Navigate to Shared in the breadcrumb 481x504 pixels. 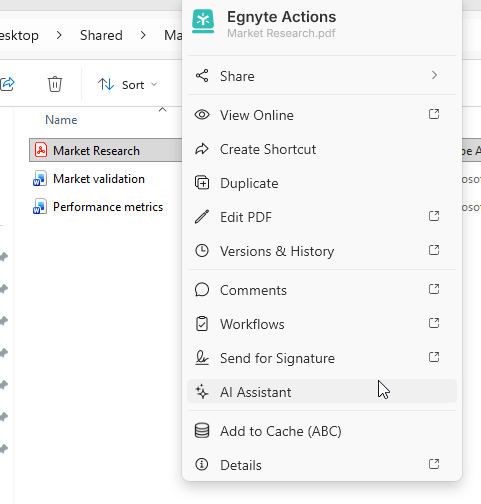[101, 35]
